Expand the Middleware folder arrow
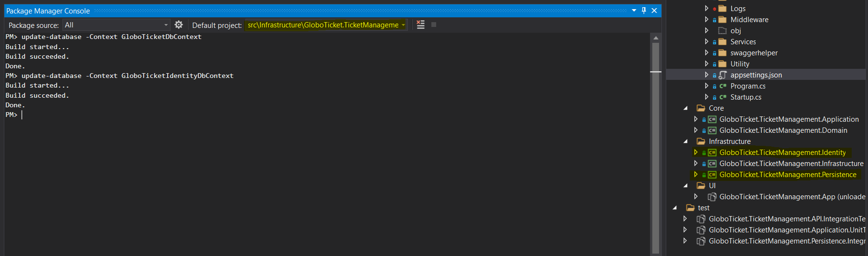Image resolution: width=868 pixels, height=256 pixels. tap(706, 19)
